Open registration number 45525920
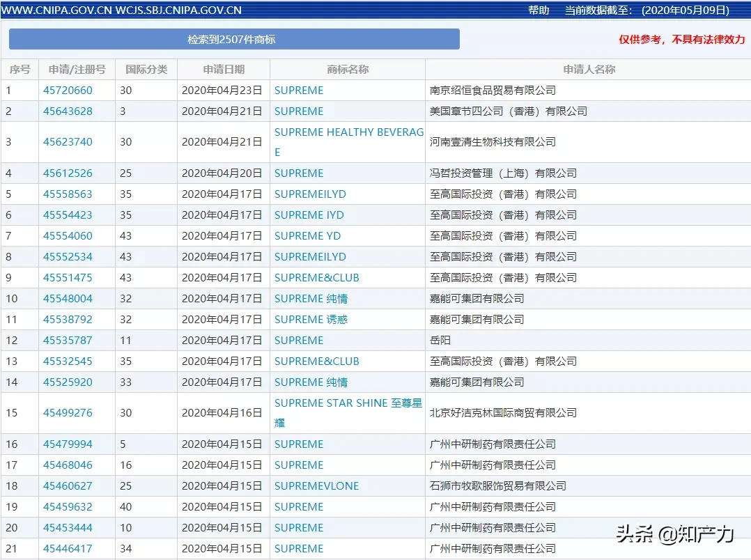This screenshot has width=751, height=560. tap(68, 382)
